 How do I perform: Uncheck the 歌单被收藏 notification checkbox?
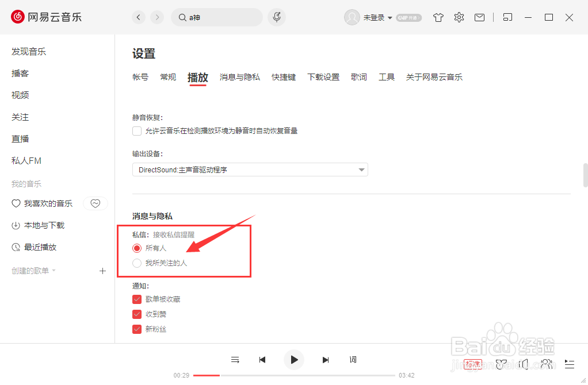[x=137, y=299]
